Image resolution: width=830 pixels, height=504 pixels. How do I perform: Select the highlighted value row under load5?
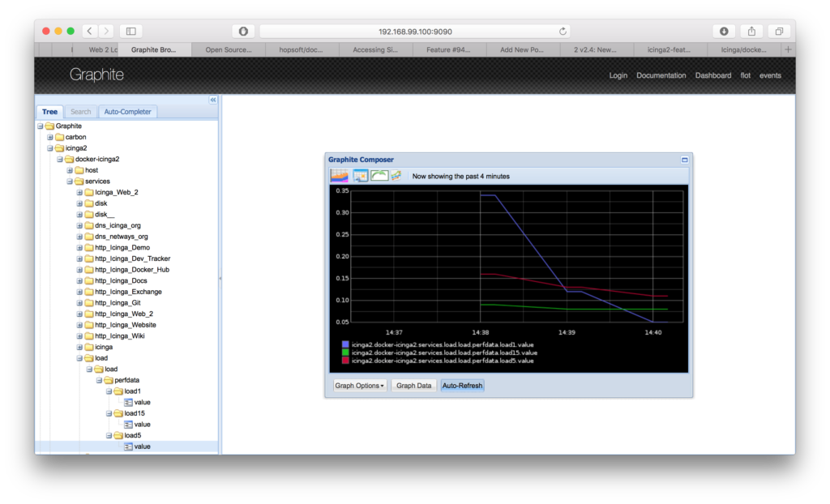point(127,446)
